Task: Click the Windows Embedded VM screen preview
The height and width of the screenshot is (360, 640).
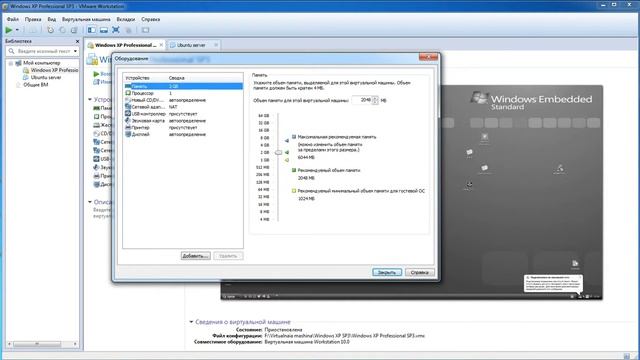Action: tap(521, 192)
